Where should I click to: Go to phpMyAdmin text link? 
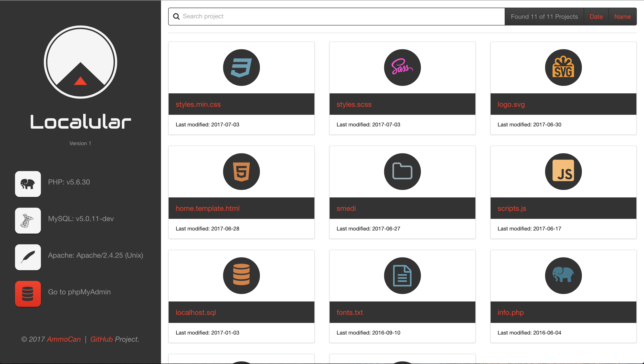pos(79,292)
